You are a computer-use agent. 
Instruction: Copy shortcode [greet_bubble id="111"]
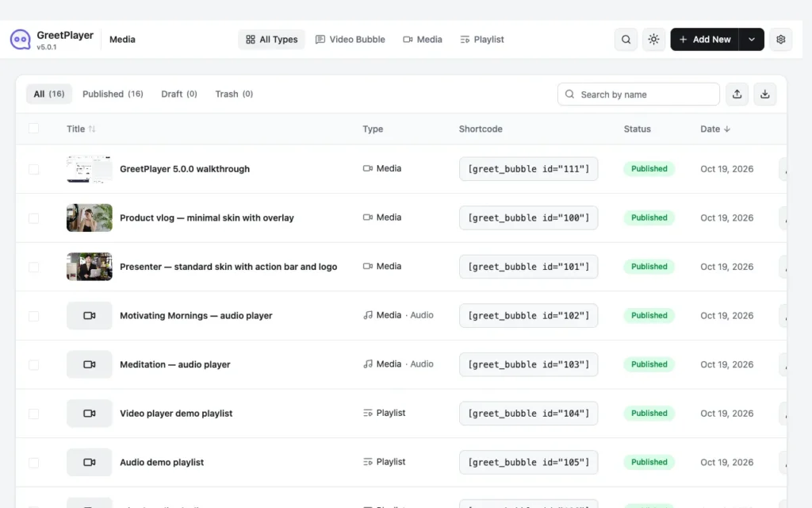(x=528, y=169)
